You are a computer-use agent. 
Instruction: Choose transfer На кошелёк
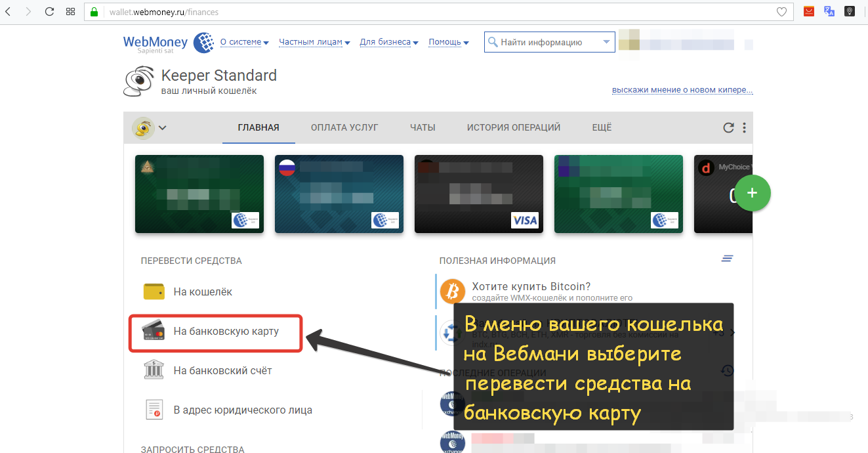(203, 291)
